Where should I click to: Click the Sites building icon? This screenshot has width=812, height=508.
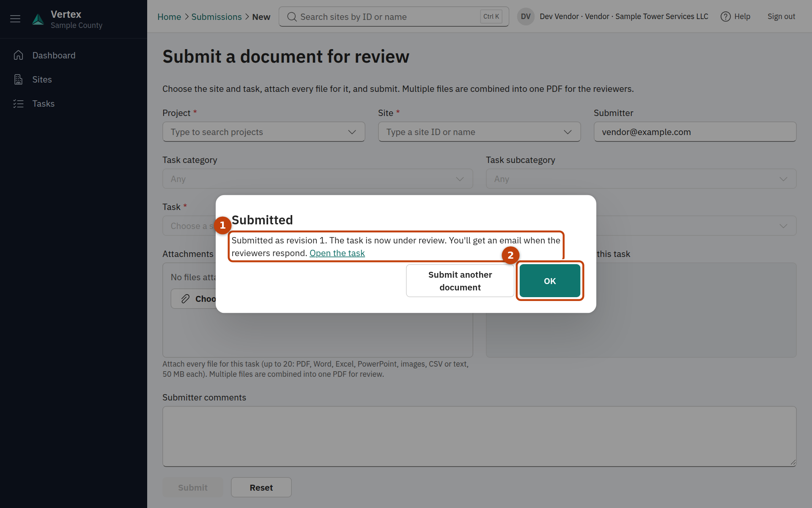(x=18, y=80)
